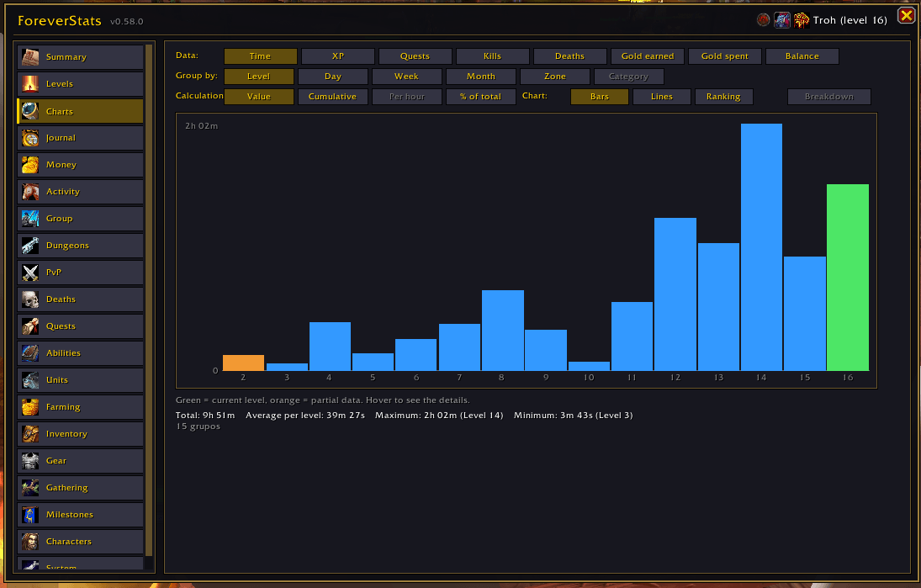The image size is (921, 588).
Task: Click the tallest bar for level 14
Action: coord(761,247)
